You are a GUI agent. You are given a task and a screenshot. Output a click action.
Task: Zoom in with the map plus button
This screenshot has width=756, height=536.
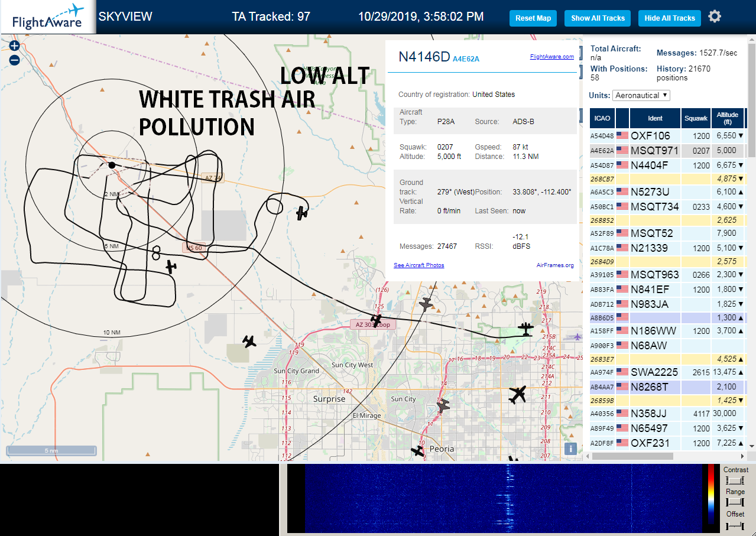pyautogui.click(x=15, y=46)
